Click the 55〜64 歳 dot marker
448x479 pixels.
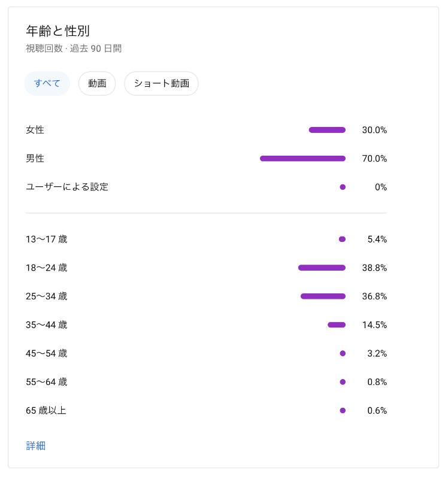[343, 382]
